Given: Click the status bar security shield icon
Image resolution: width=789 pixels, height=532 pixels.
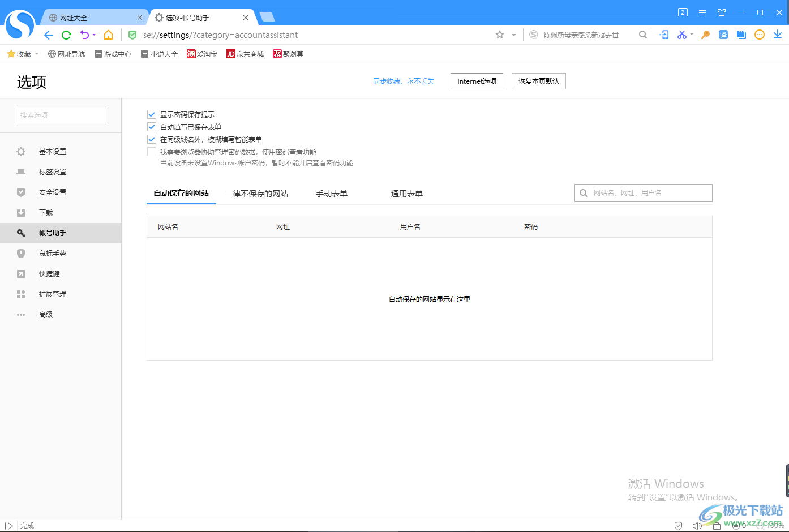Looking at the screenshot, I should (679, 526).
